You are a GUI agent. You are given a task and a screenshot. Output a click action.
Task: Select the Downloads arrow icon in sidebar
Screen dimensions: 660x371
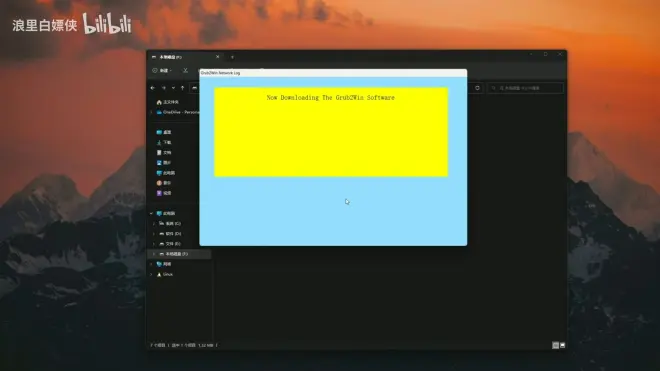tap(159, 142)
